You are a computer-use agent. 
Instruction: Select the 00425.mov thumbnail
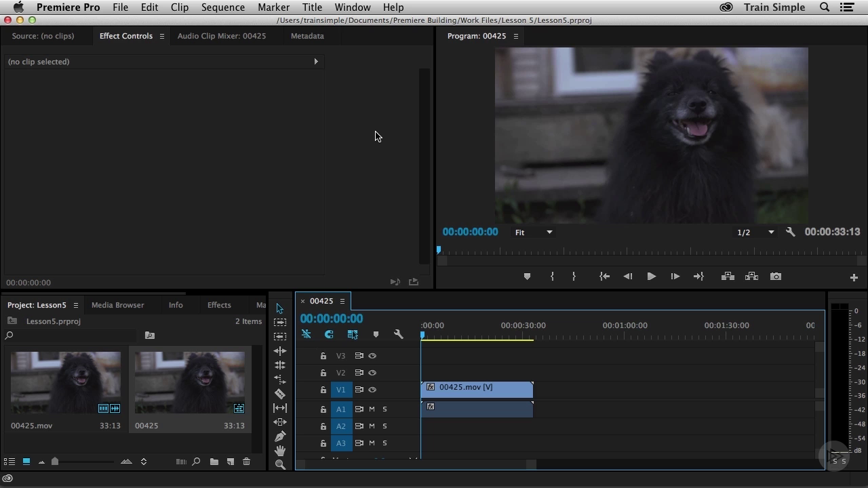pyautogui.click(x=66, y=382)
